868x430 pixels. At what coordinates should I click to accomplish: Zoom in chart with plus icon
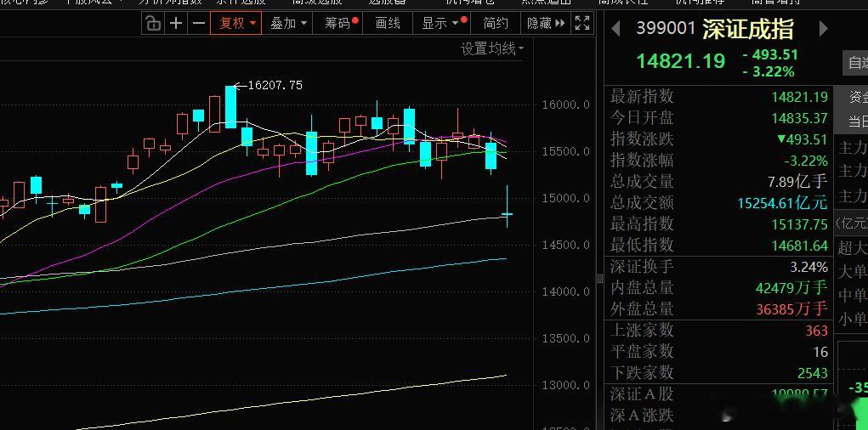pos(175,23)
